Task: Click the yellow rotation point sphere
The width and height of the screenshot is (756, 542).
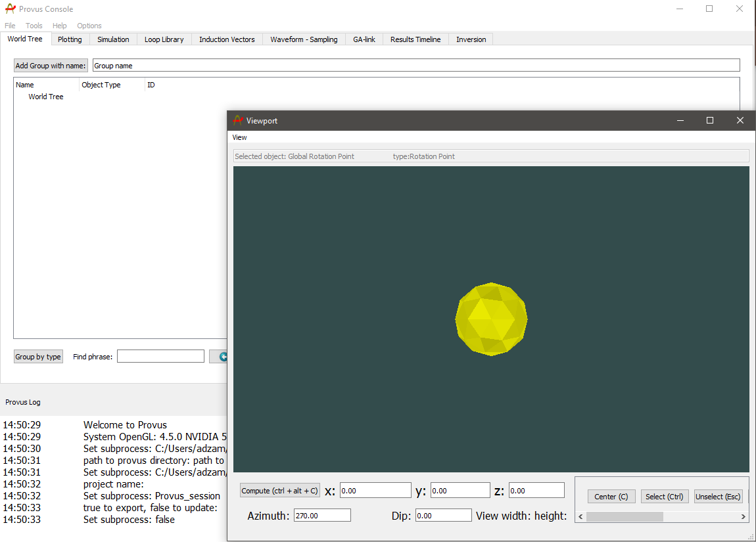Action: 491,319
